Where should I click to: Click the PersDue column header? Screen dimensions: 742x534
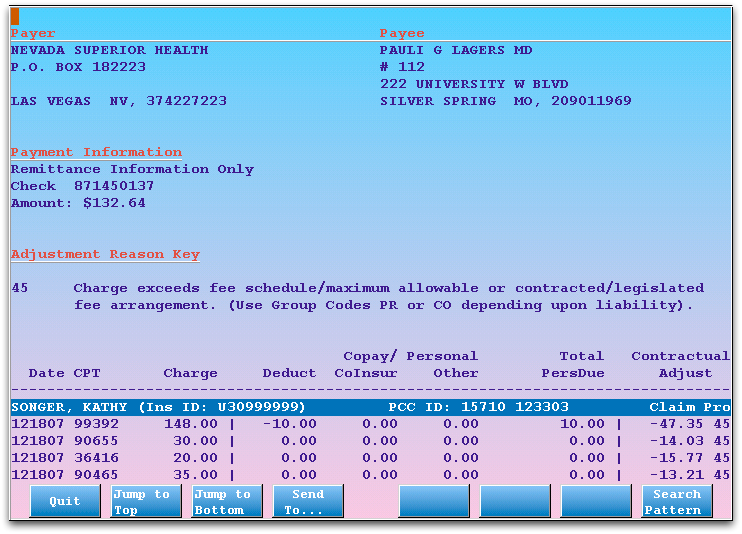(x=573, y=373)
